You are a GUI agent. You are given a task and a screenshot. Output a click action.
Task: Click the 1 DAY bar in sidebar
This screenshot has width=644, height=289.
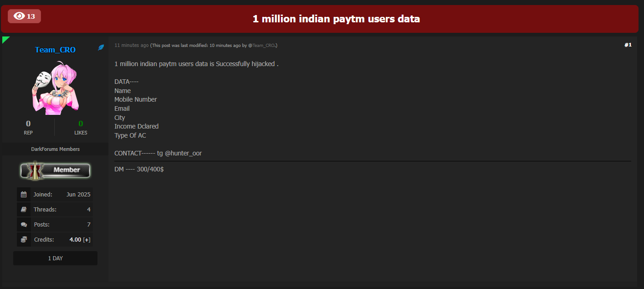coord(55,258)
